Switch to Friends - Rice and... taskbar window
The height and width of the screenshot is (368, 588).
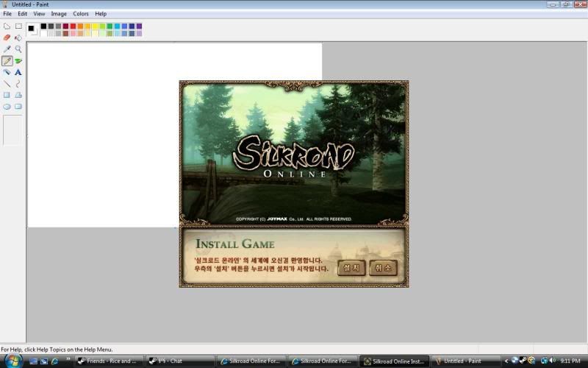coord(109,361)
